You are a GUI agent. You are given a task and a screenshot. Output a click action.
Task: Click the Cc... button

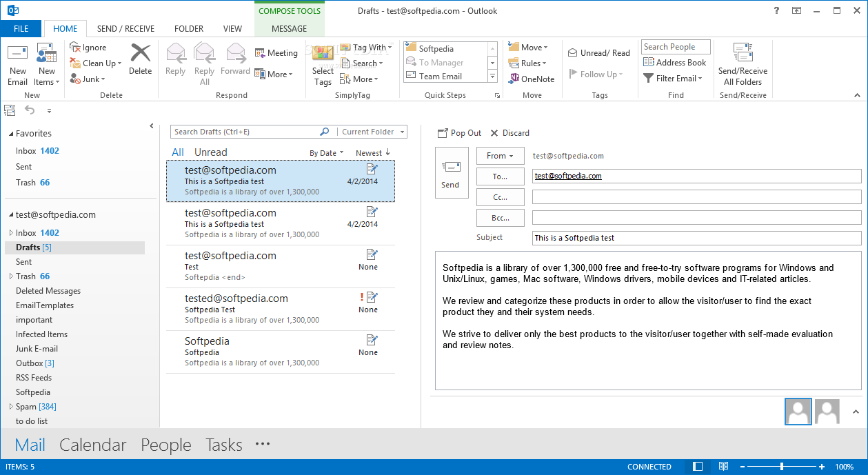coord(500,197)
